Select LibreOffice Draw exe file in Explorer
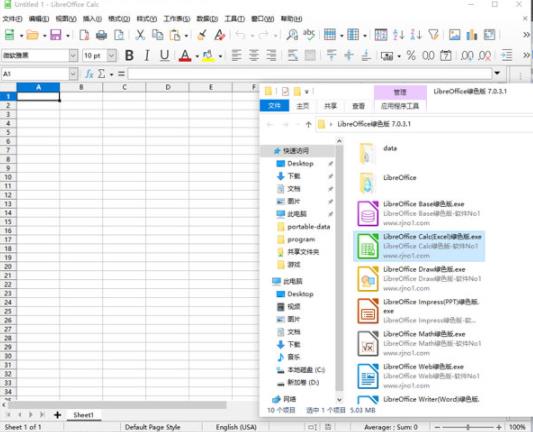This screenshot has width=533, height=432. click(419, 279)
